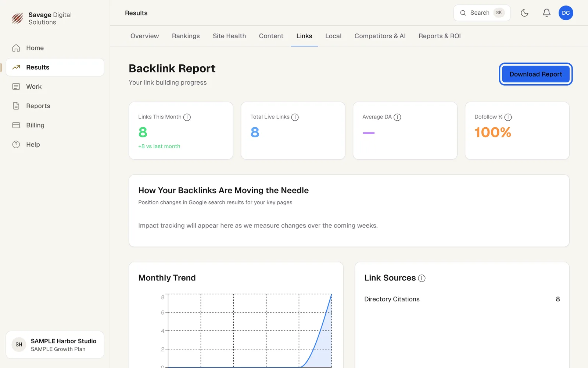The height and width of the screenshot is (368, 588).
Task: Click 'Your link building progress' subtitle
Action: (168, 82)
